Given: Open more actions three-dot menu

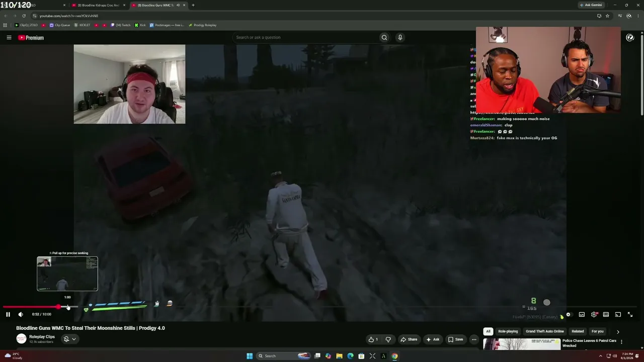Looking at the screenshot, I should 474,339.
